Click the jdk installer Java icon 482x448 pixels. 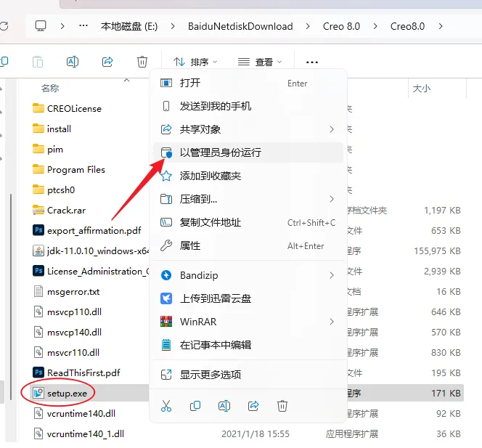pos(38,251)
